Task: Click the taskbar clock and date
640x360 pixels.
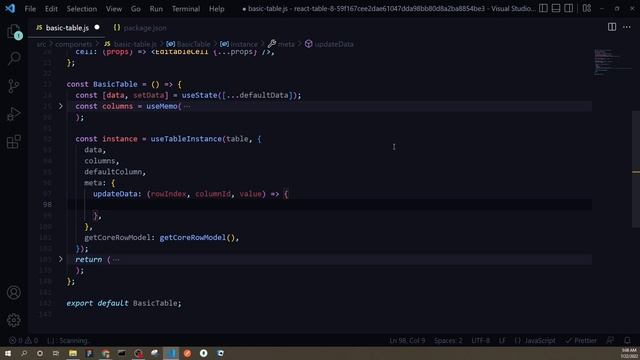Action: (629, 353)
